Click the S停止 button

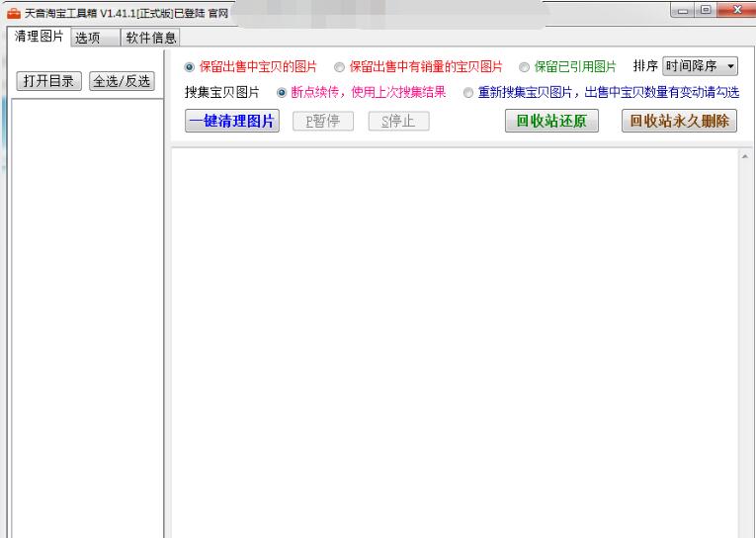(x=398, y=121)
